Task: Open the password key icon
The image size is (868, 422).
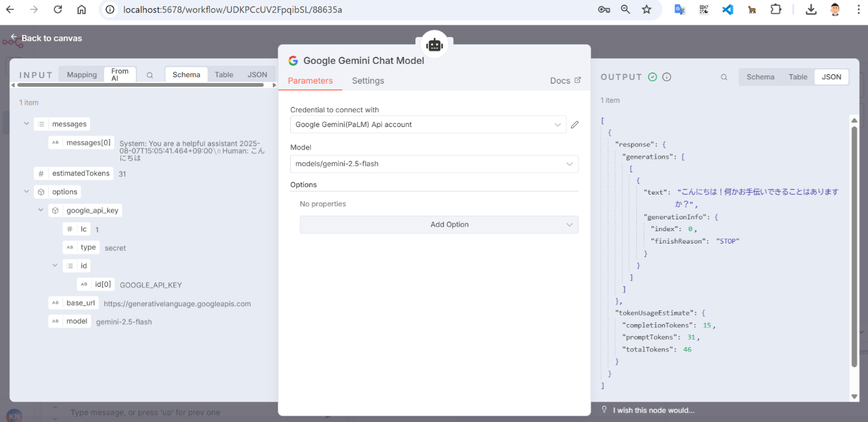Action: point(604,9)
